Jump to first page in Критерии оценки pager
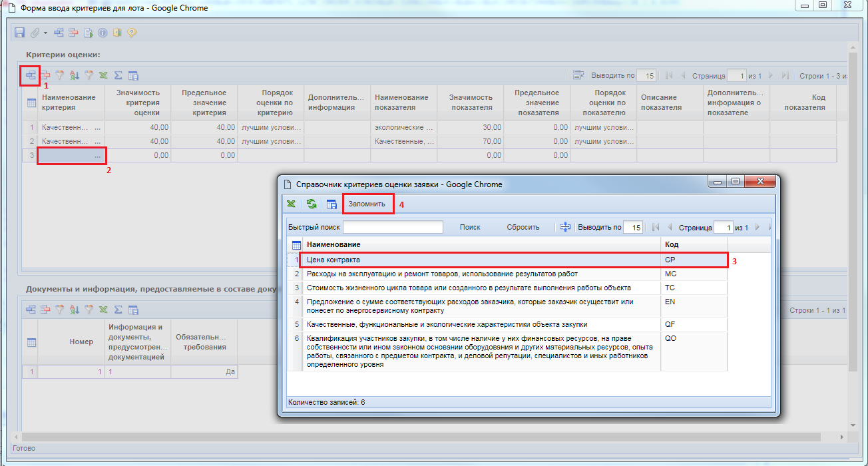This screenshot has width=868, height=466. point(668,76)
